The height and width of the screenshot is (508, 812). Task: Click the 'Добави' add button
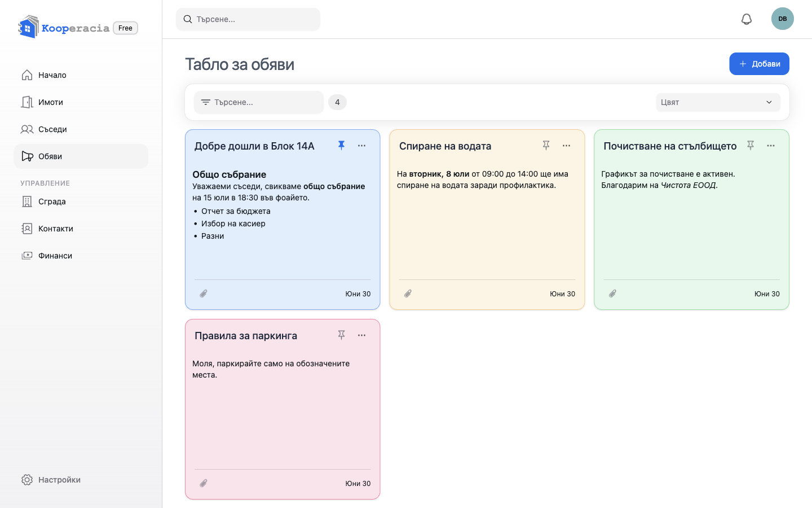tap(759, 64)
